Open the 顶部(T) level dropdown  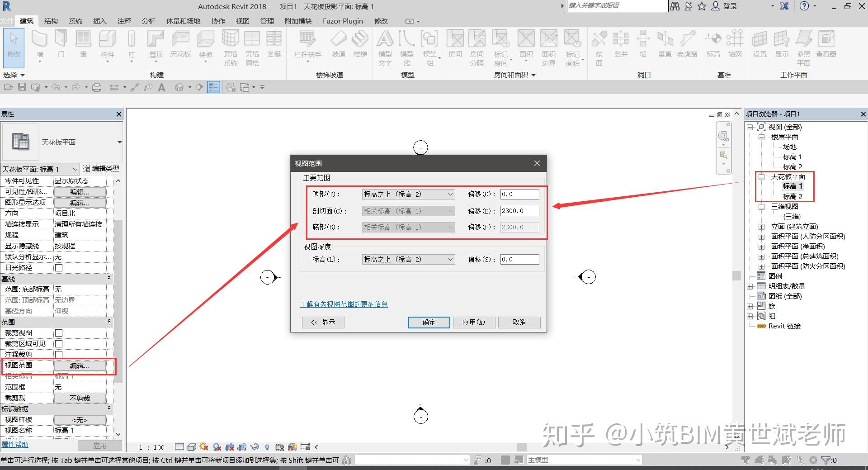click(408, 194)
